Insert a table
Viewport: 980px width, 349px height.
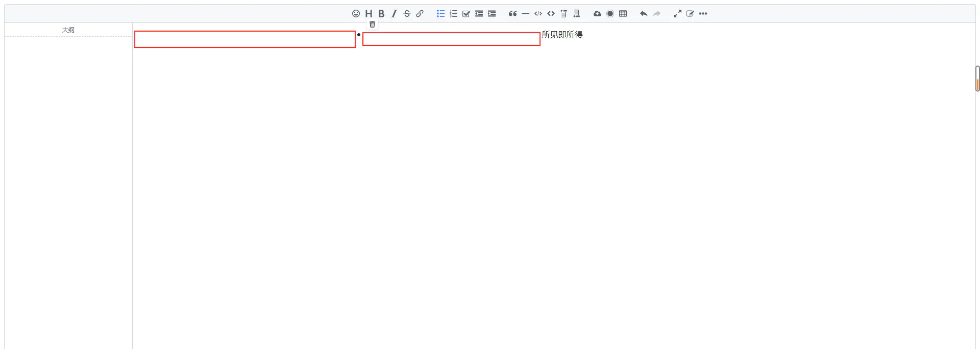tap(623, 14)
